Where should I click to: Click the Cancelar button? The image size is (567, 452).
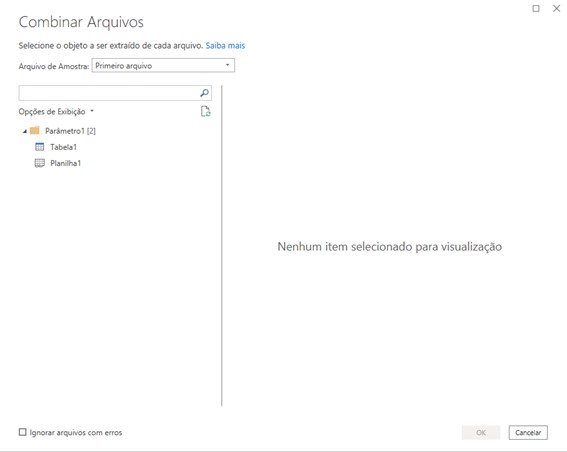(528, 432)
